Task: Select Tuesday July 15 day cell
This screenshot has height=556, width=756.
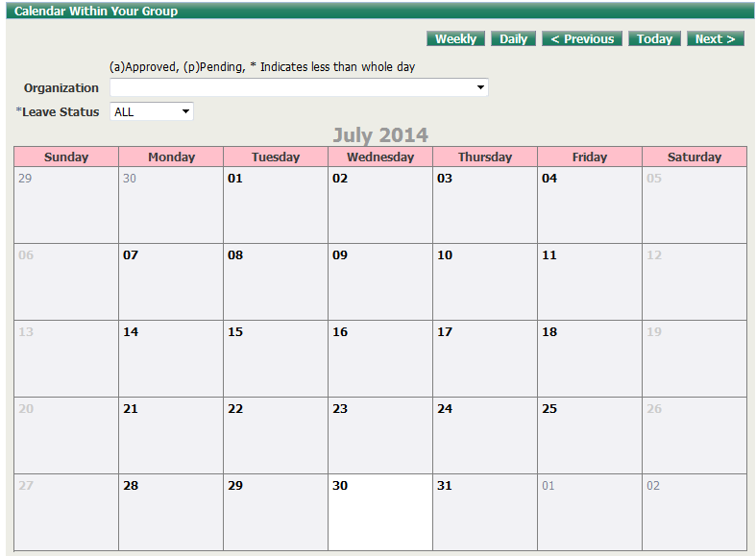Action: [275, 358]
